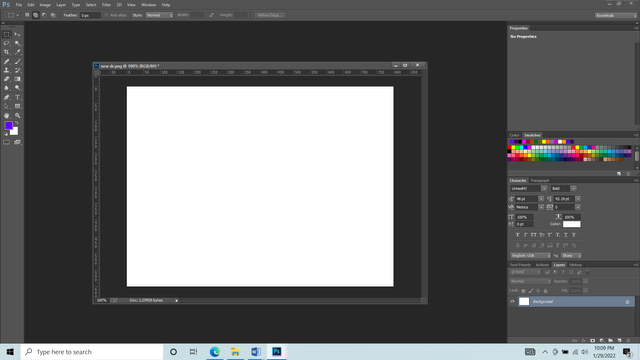Open the font size dropdown arrow
640x360 pixels.
point(541,199)
